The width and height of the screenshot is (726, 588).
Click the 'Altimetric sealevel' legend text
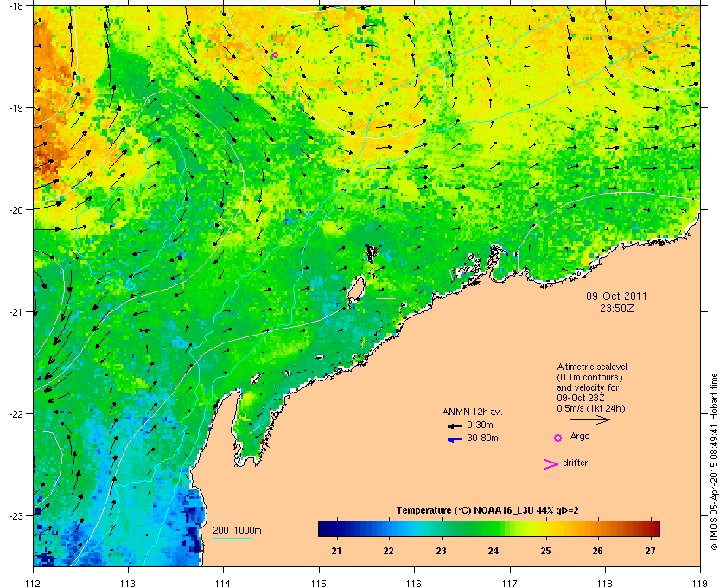coord(592,367)
